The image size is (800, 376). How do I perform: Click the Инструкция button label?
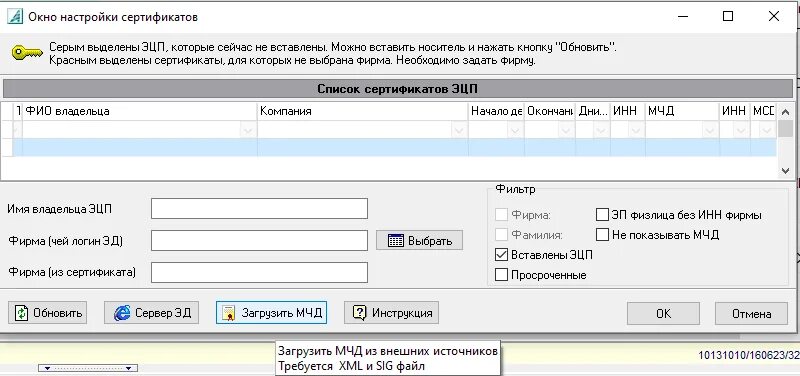click(402, 313)
